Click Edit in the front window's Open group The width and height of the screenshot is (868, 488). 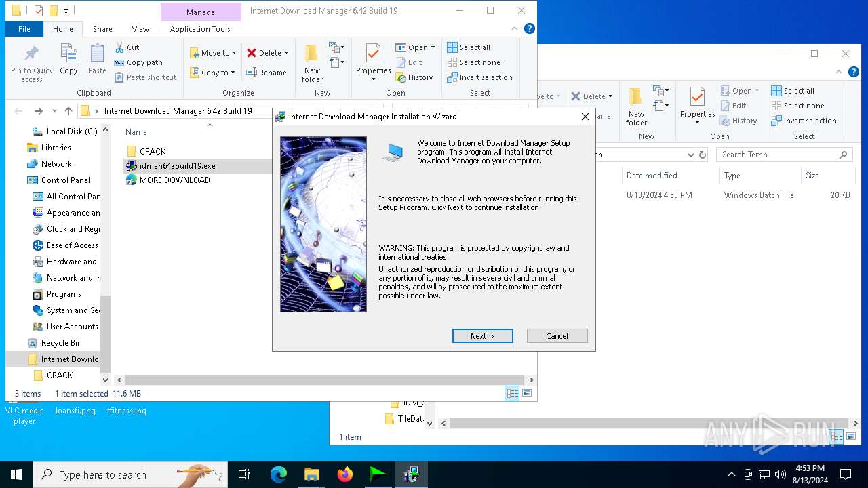[409, 62]
